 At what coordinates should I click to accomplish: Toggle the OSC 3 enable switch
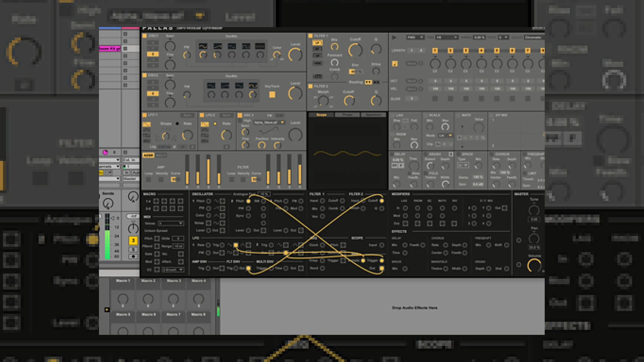point(240,115)
